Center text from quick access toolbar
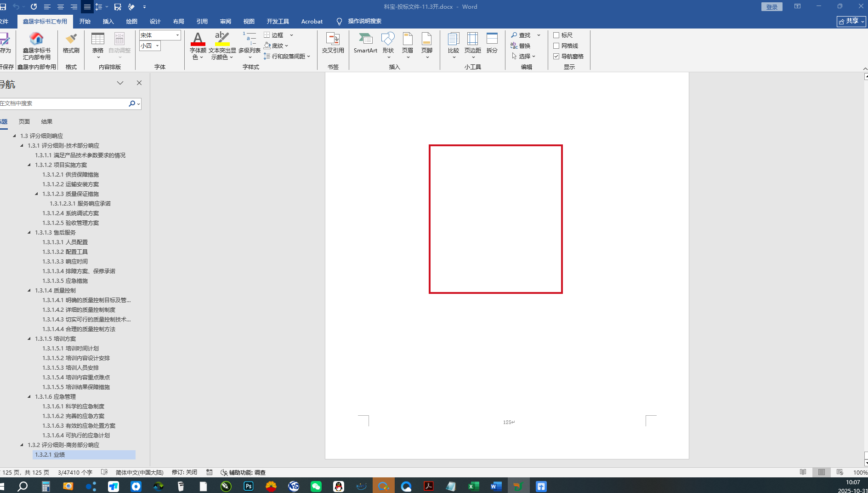The image size is (868, 493). [x=60, y=7]
